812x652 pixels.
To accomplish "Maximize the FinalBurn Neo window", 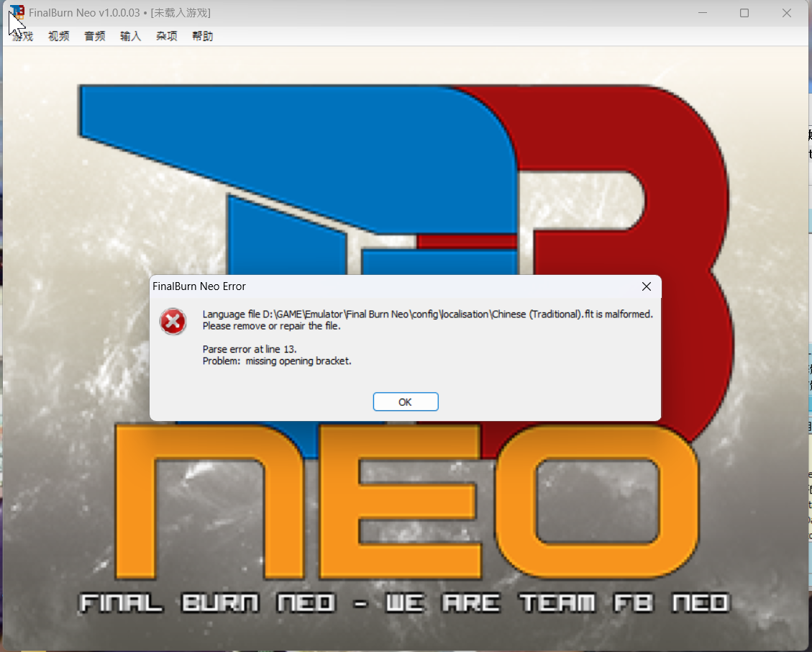I will 744,13.
